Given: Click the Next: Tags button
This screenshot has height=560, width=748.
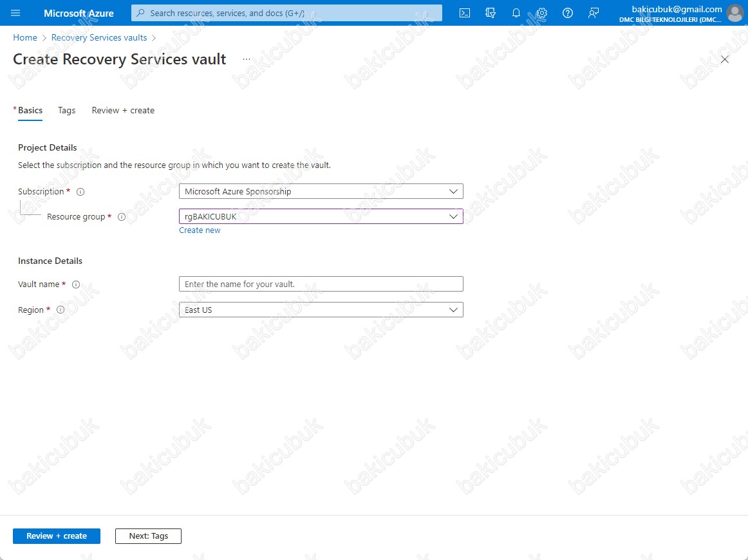Looking at the screenshot, I should pyautogui.click(x=148, y=536).
